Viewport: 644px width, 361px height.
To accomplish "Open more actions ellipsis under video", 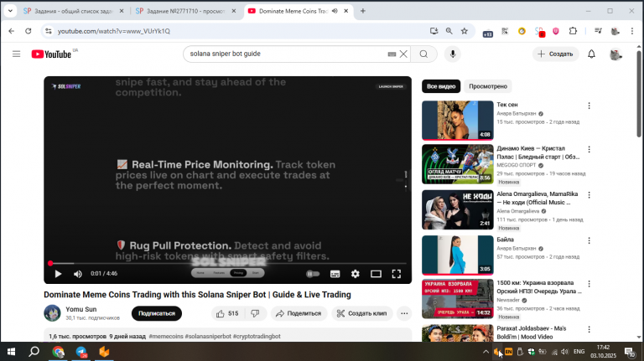I will click(x=404, y=313).
